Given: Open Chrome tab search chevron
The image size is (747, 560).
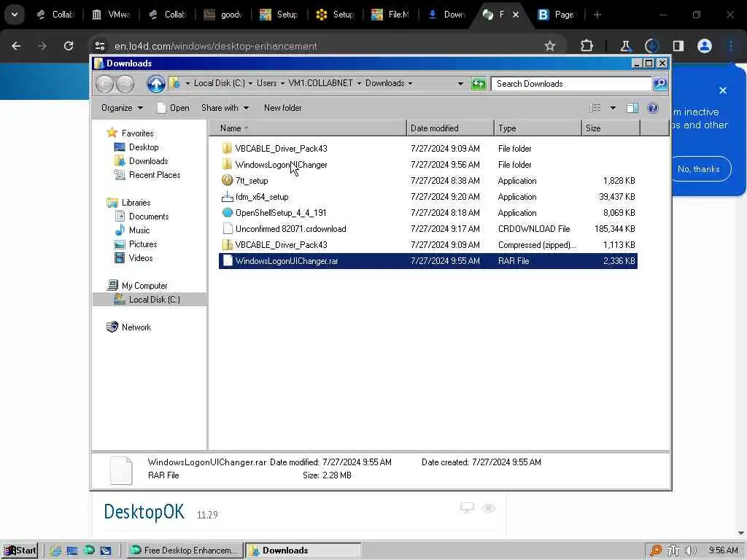Looking at the screenshot, I should [x=15, y=15].
